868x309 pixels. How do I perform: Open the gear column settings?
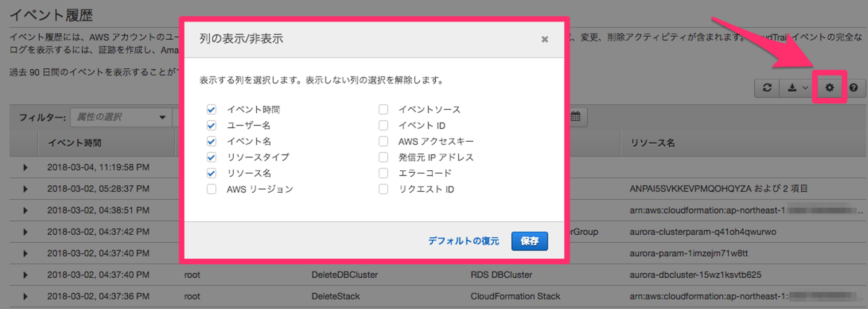(829, 88)
